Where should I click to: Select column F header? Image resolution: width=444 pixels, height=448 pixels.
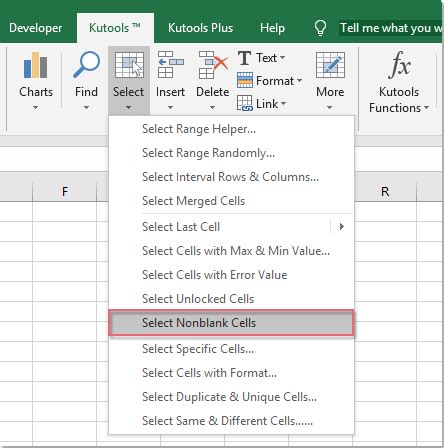[x=65, y=192]
